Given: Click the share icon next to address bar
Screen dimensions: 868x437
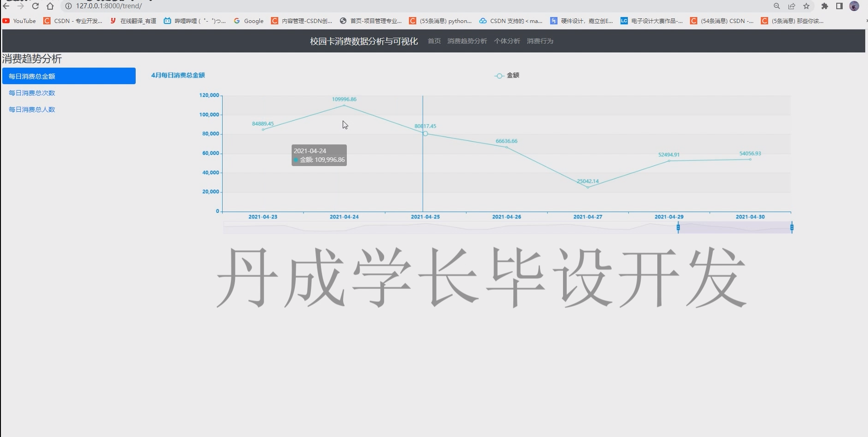Looking at the screenshot, I should (791, 6).
